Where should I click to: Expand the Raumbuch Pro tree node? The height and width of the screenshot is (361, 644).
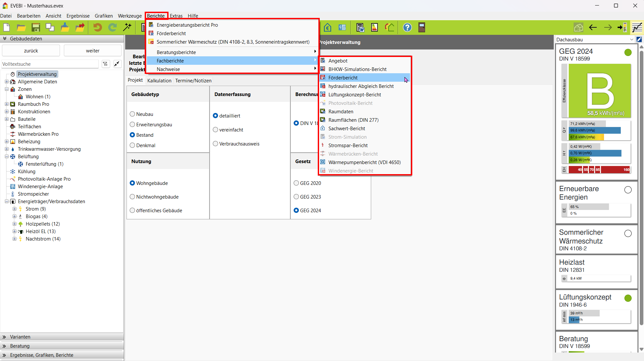coord(7,104)
